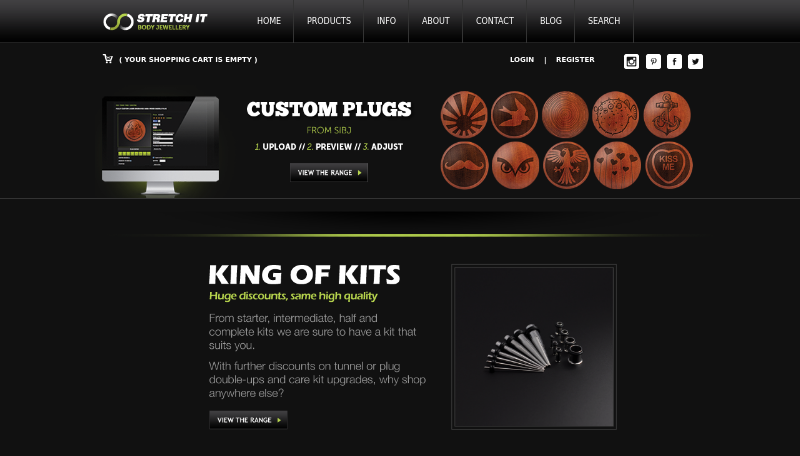Click the Stretch It infinity logo
Screen dimensions: 800x456
click(118, 21)
